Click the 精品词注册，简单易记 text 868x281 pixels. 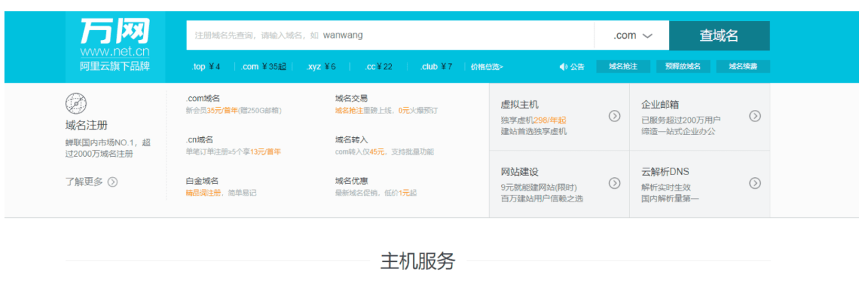(x=221, y=193)
